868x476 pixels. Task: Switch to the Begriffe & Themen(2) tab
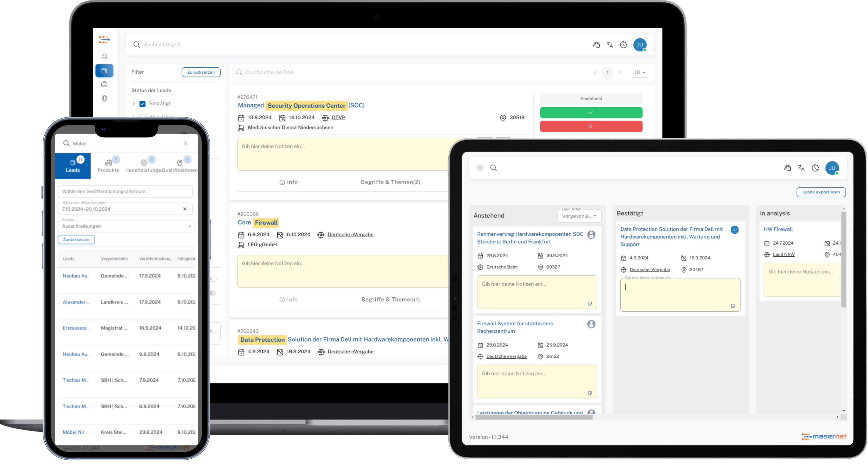391,182
